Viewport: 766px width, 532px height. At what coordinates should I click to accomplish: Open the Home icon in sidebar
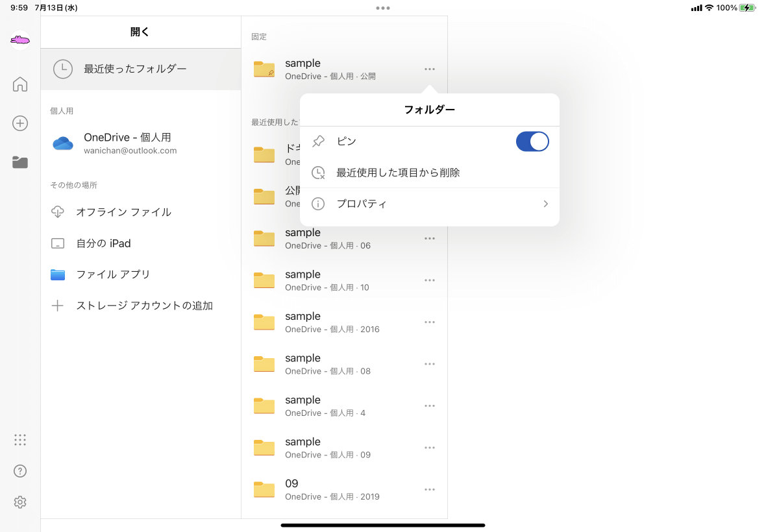(x=20, y=84)
